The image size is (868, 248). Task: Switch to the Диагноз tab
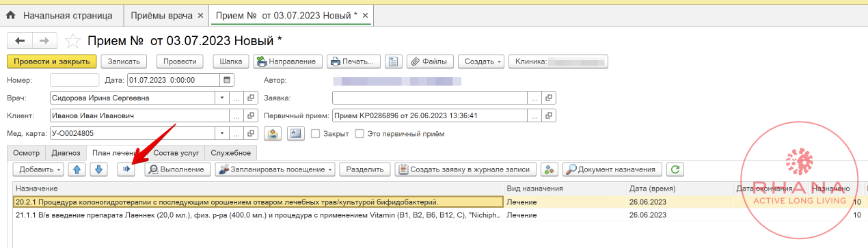[66, 152]
